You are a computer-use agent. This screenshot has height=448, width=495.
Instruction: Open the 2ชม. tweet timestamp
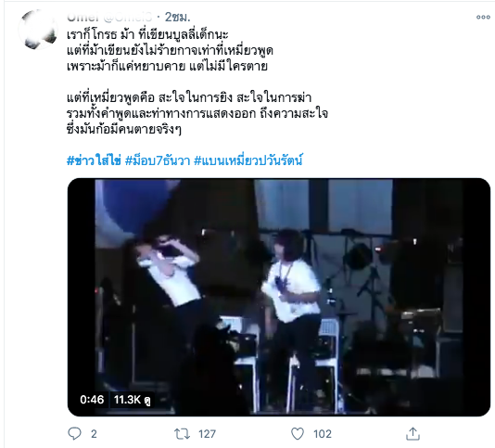coord(177,17)
